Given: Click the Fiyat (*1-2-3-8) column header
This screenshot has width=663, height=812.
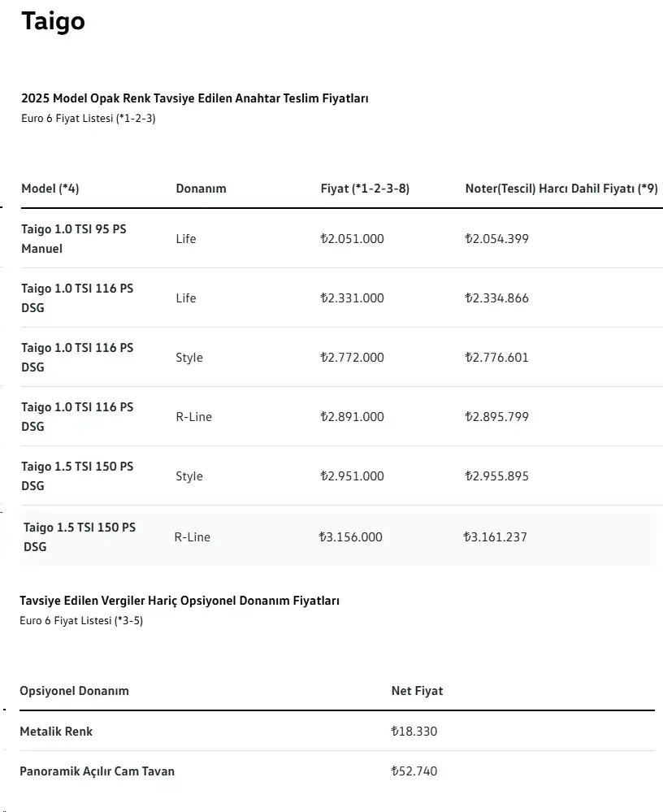Looking at the screenshot, I should (x=365, y=189).
